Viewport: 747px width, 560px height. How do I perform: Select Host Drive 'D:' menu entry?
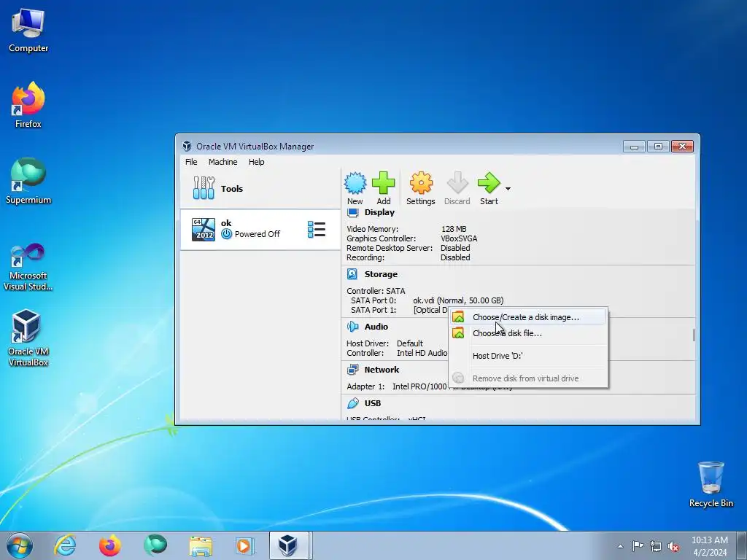tap(528, 356)
